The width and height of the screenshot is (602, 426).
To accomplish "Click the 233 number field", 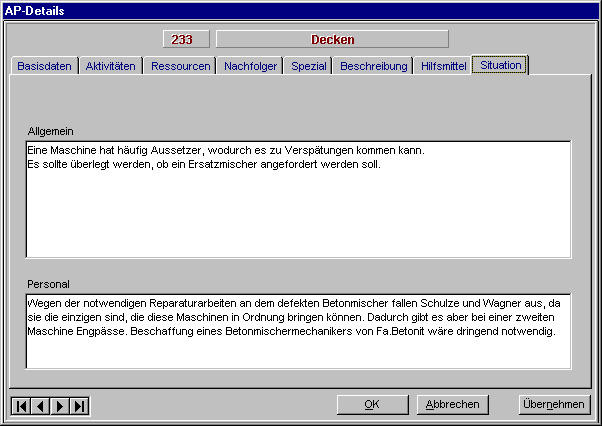I will point(185,40).
